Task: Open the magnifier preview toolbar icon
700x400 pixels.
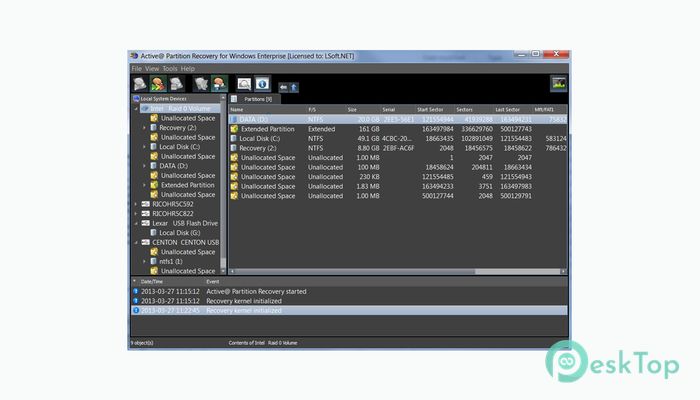Action: tap(244, 83)
